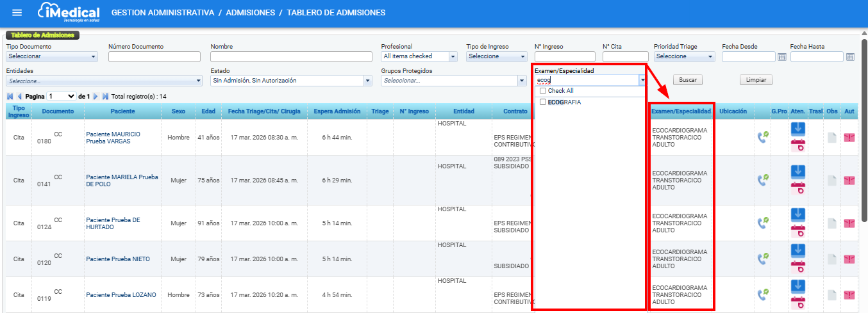Image resolution: width=868 pixels, height=313 pixels.
Task: Open the hamburger navigation menu
Action: [17, 13]
